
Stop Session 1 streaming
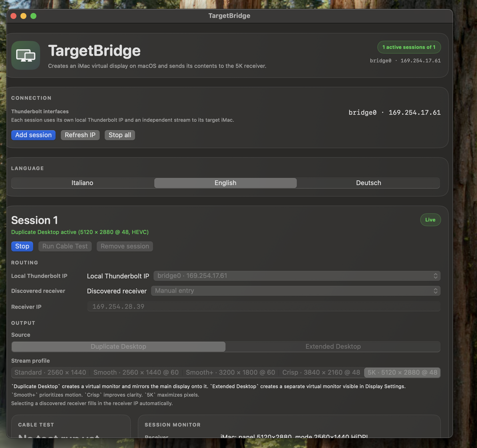pyautogui.click(x=22, y=246)
